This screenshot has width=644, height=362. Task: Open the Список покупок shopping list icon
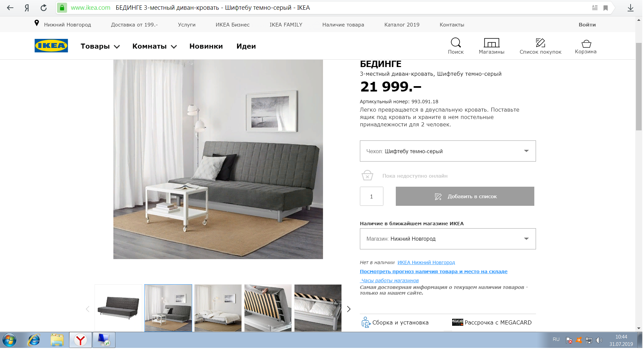pyautogui.click(x=540, y=43)
